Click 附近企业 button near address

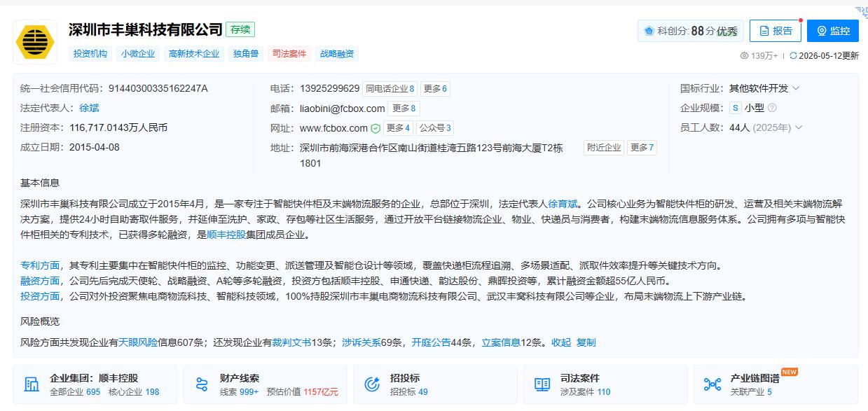(604, 148)
